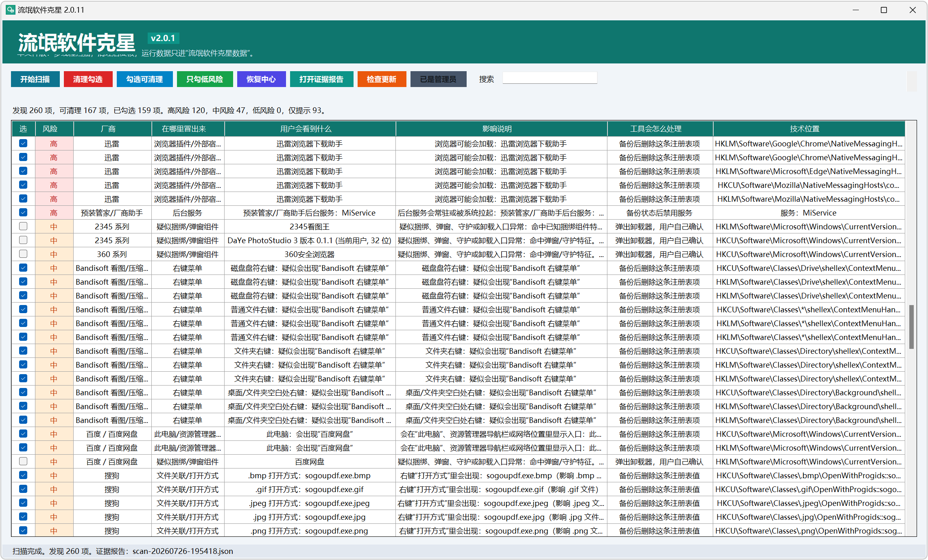928x560 pixels.
Task: Tick the 360安全浏览器 row checkbox
Action: tap(23, 254)
